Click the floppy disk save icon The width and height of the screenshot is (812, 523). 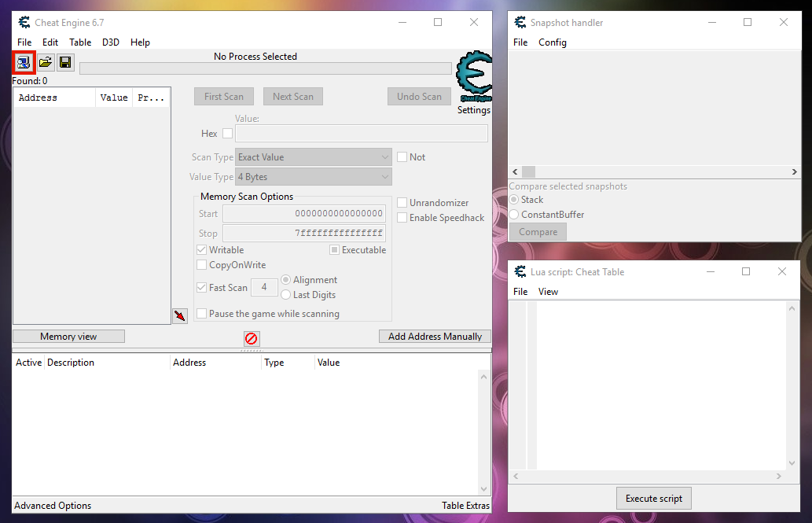65,62
